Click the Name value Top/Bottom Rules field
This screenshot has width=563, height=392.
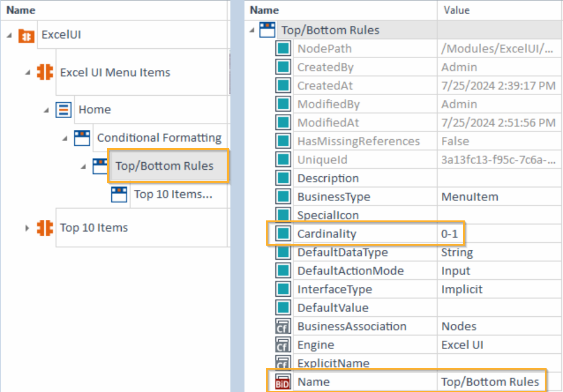tap(490, 382)
